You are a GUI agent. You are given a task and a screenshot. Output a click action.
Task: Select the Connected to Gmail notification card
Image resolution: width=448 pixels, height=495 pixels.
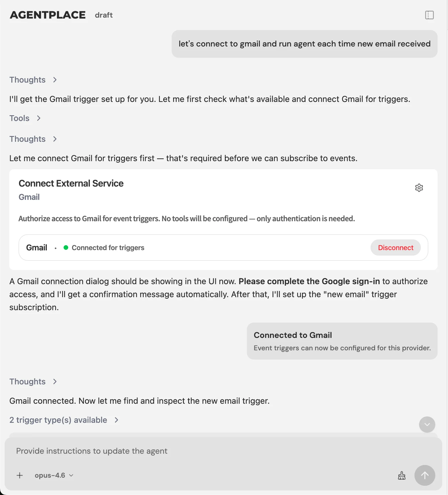tap(342, 341)
